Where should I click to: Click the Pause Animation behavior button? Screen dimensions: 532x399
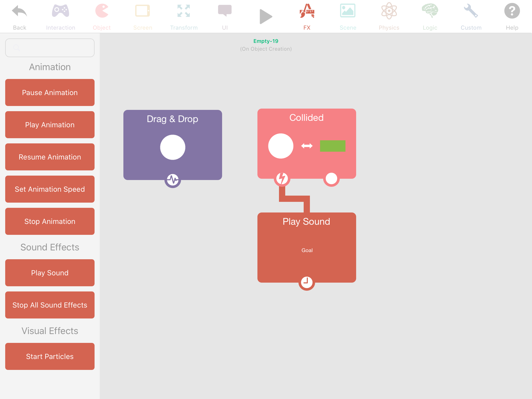click(x=50, y=92)
